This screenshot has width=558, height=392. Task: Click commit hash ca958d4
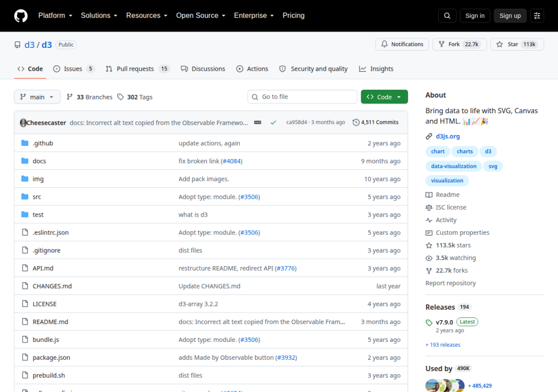[296, 122]
